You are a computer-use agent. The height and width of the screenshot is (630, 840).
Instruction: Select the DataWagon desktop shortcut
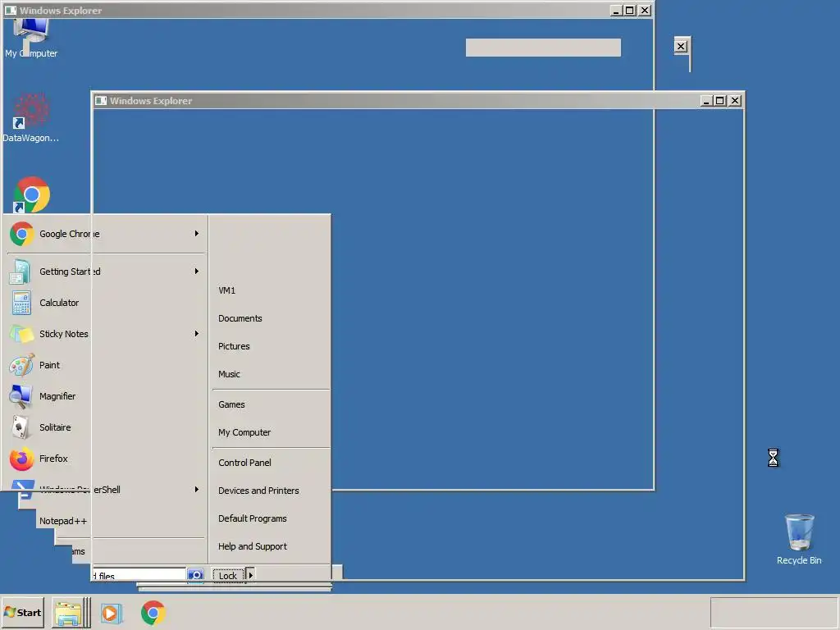point(30,118)
